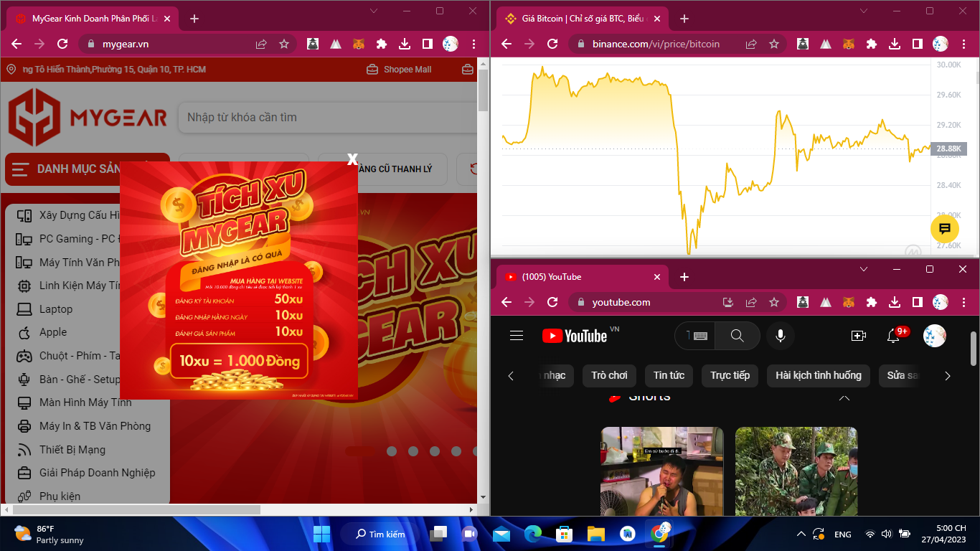Show hidden tray icons chevron
Viewport: 980px width, 551px height.
(x=801, y=534)
